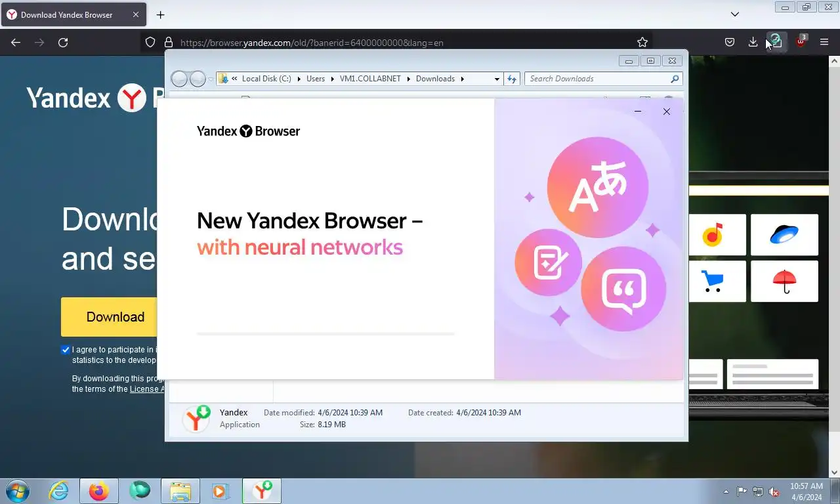
Task: Open the list all tabs chevron
Action: pos(735,14)
